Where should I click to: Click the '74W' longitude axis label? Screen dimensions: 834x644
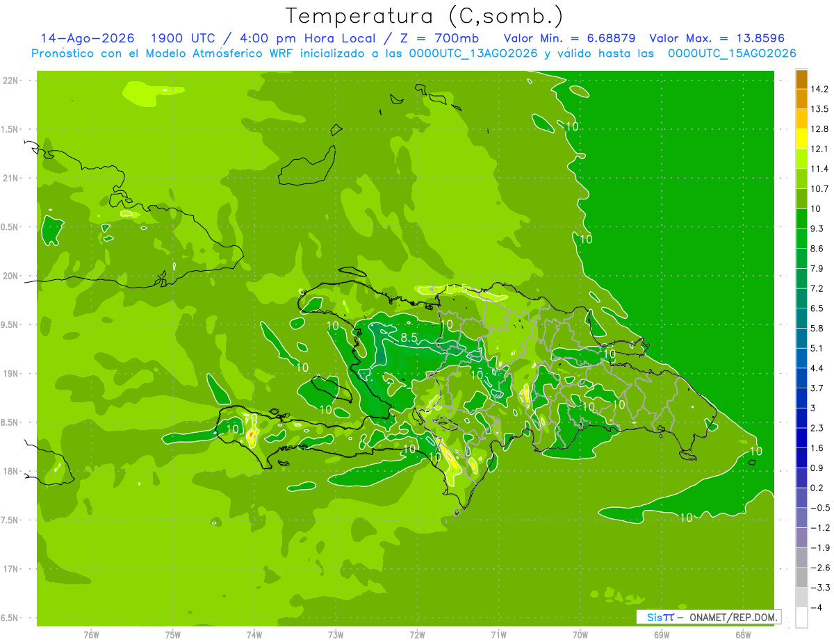254,634
